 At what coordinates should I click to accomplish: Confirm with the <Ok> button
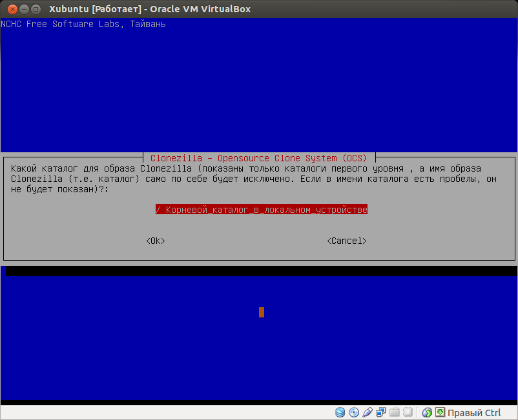(x=156, y=241)
